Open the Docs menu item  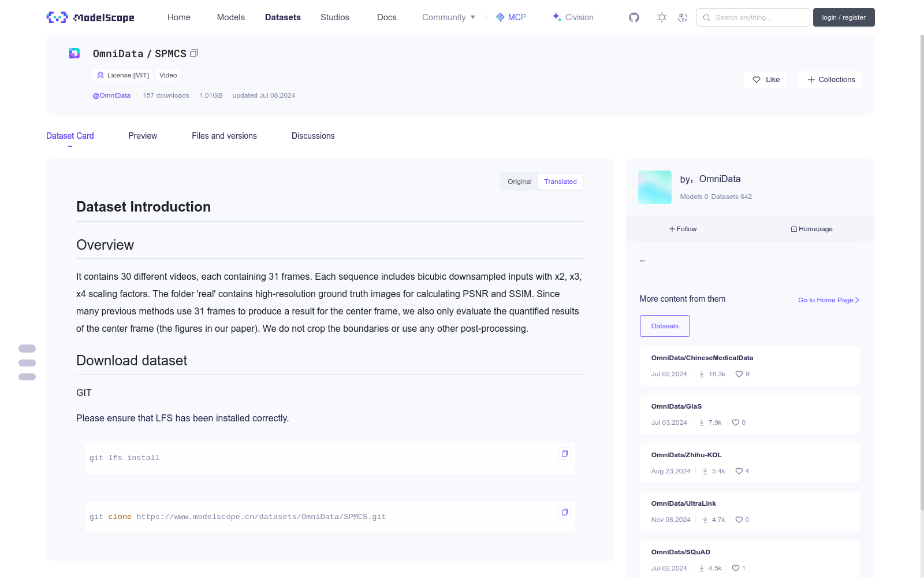pos(387,17)
